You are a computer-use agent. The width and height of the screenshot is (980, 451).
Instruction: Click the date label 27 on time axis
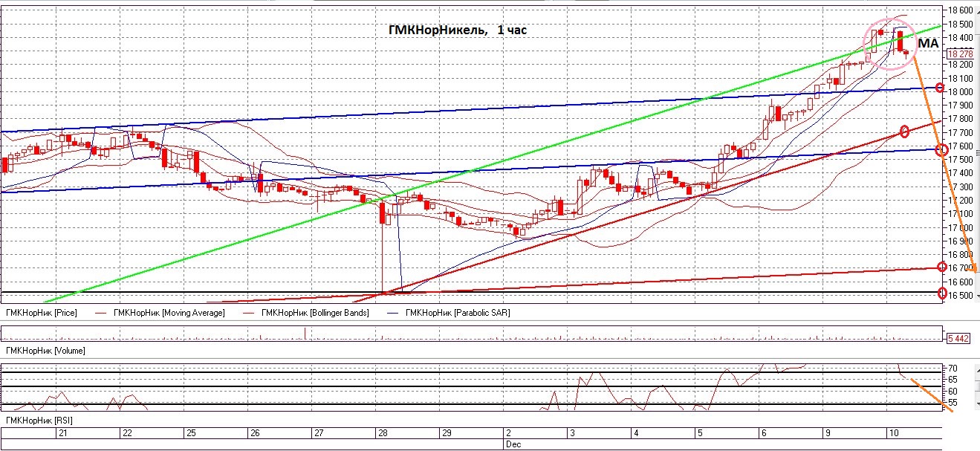point(319,432)
